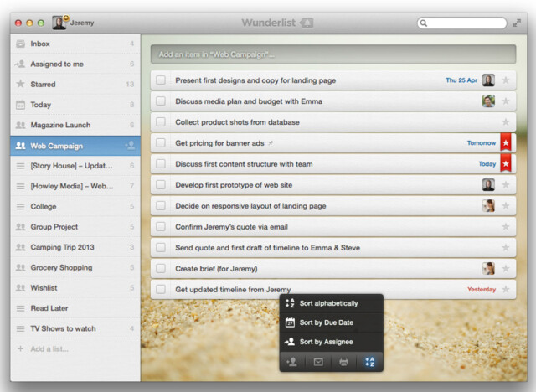536x392 pixels.
Task: Open the Read Later list
Action: point(75,308)
